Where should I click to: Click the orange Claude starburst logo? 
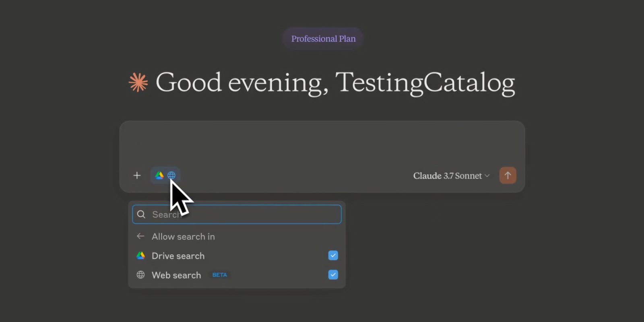tap(138, 82)
